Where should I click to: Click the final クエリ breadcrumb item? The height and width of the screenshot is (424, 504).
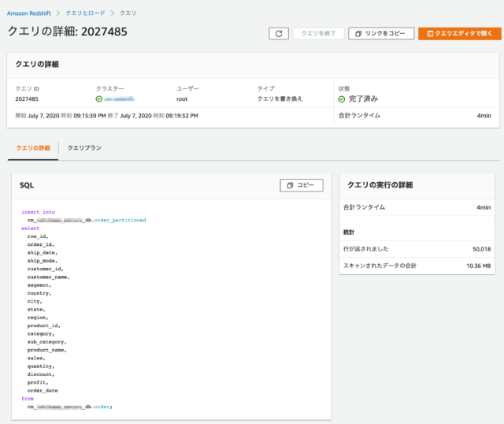point(128,13)
